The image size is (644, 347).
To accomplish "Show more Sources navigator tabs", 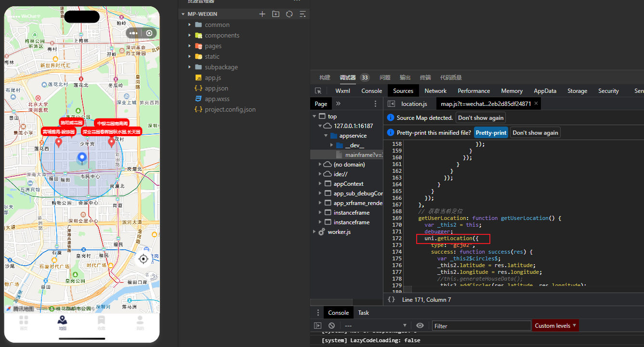I will pyautogui.click(x=338, y=103).
